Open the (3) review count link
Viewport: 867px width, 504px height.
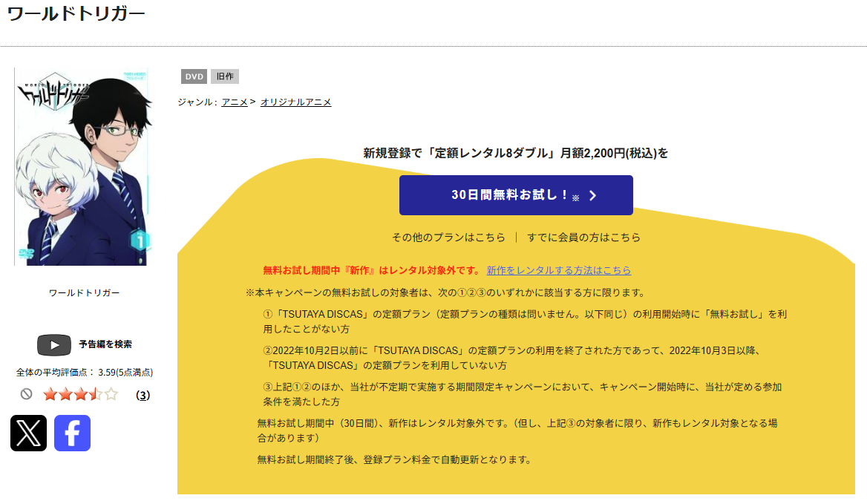pos(143,395)
